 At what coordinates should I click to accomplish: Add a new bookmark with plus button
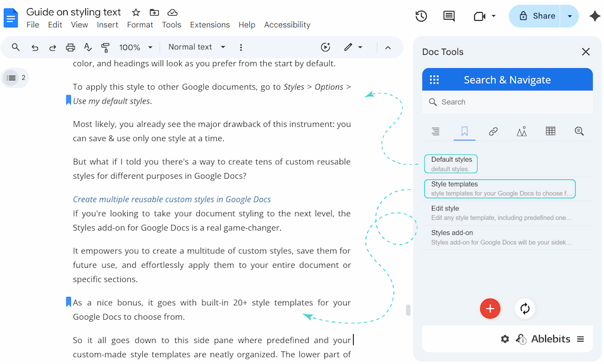tap(490, 308)
